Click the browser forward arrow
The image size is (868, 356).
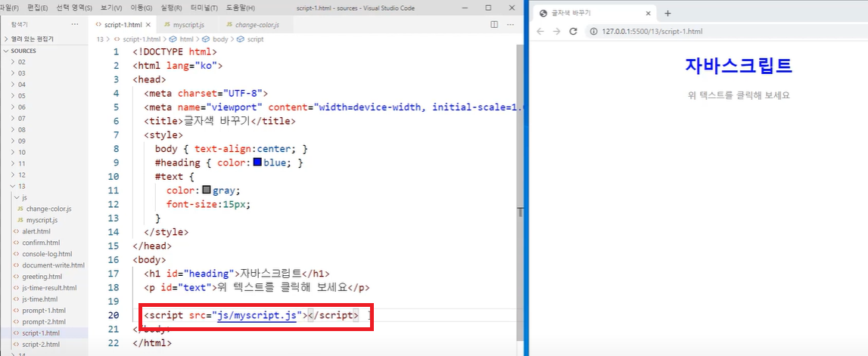557,32
